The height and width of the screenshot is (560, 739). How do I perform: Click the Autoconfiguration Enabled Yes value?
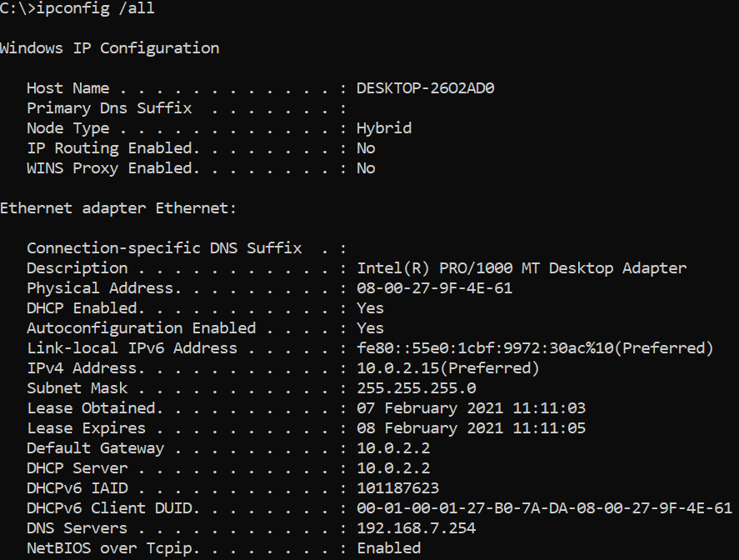(x=370, y=328)
